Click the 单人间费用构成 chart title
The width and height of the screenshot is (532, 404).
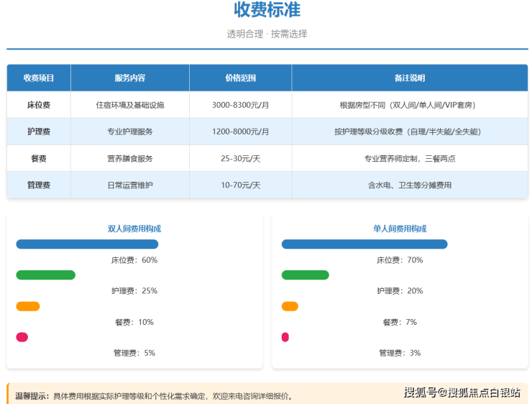pyautogui.click(x=400, y=229)
